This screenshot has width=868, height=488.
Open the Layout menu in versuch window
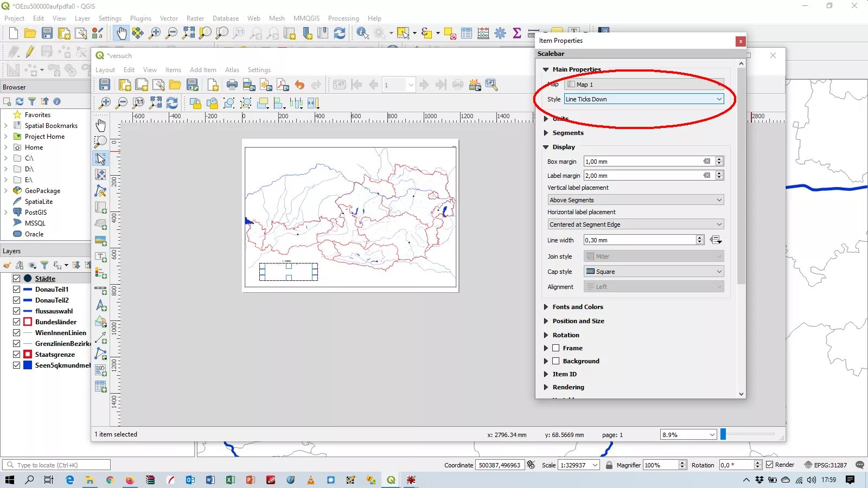(x=105, y=70)
